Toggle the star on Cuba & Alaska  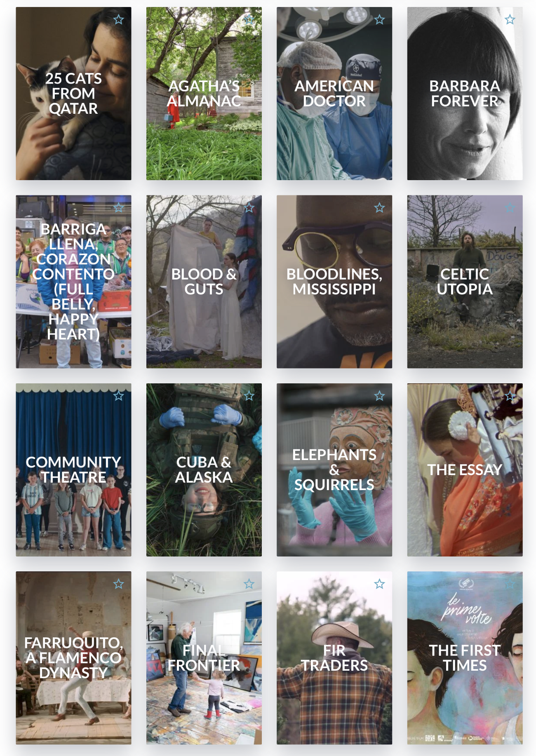click(x=249, y=396)
